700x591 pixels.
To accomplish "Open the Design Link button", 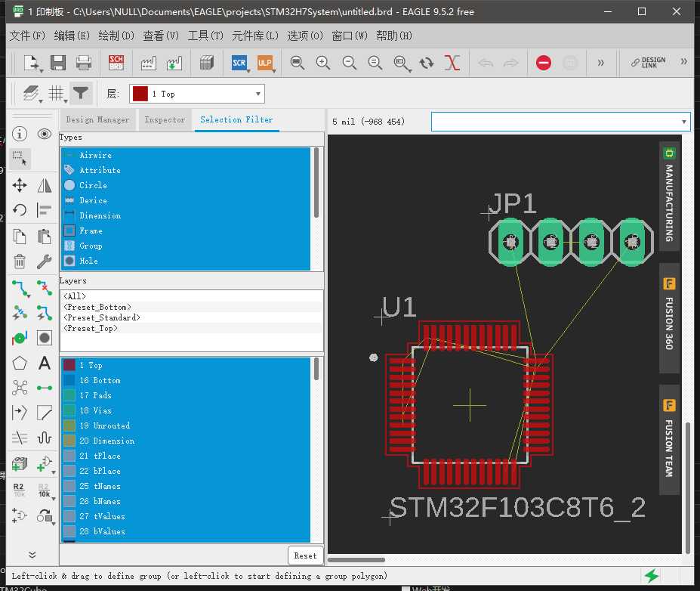I will pyautogui.click(x=649, y=63).
